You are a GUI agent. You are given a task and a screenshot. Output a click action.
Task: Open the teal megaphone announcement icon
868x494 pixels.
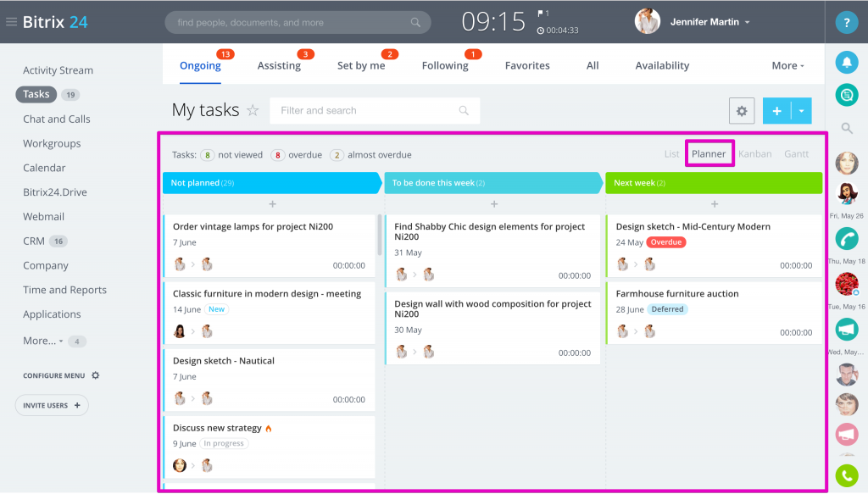(x=847, y=330)
